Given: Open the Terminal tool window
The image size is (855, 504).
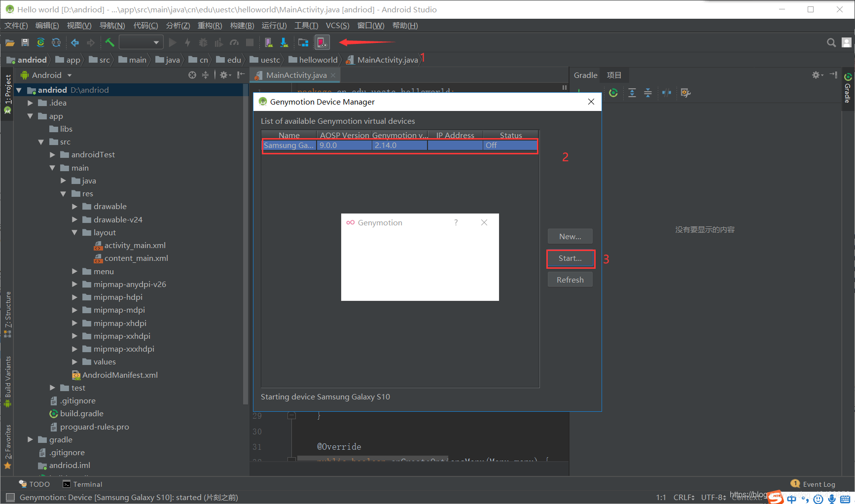Looking at the screenshot, I should coord(82,484).
